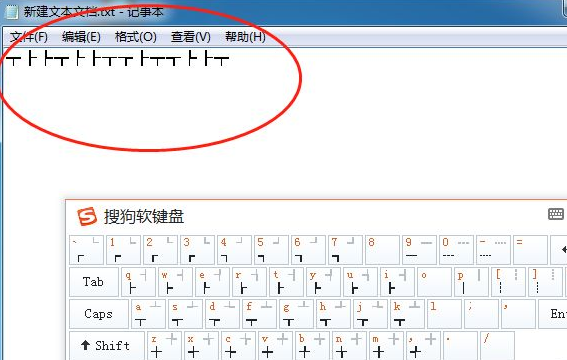This screenshot has height=360, width=567.
Task: Tap the 2 key on soft keyboard
Action: (x=160, y=250)
